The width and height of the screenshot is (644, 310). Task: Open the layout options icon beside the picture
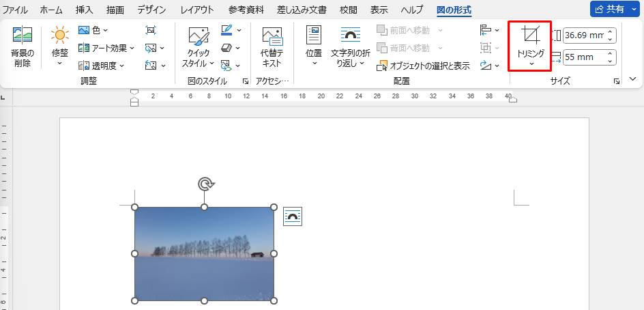click(292, 216)
